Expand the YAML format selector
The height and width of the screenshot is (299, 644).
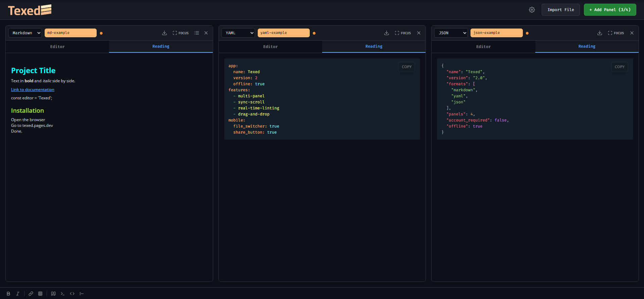238,33
